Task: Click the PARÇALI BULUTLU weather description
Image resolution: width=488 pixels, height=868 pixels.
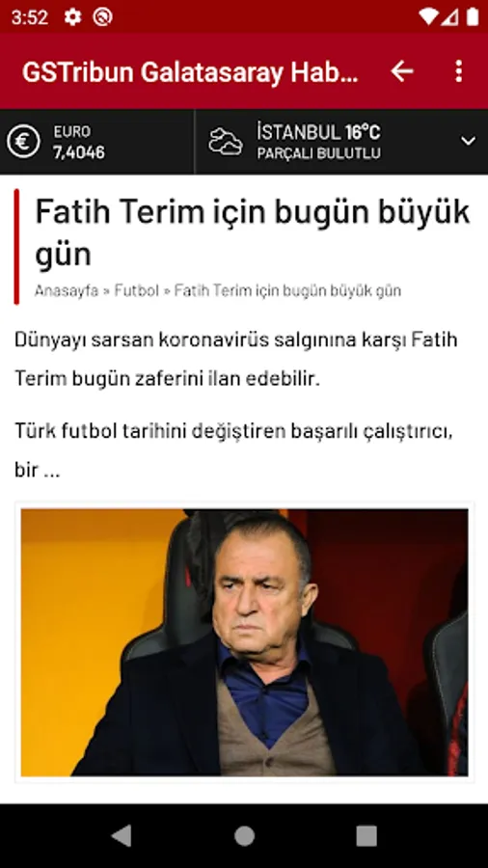Action: pyautogui.click(x=318, y=153)
